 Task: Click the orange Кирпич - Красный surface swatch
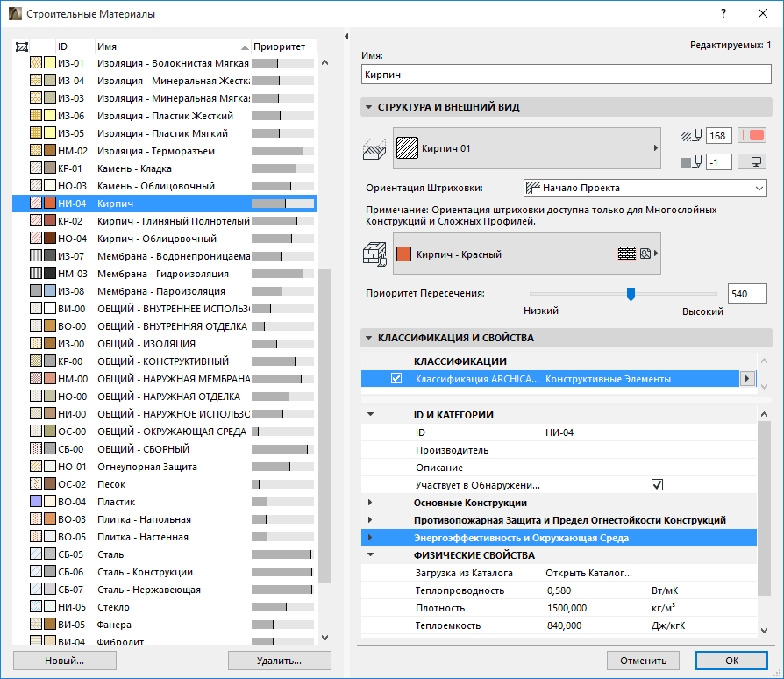(403, 254)
